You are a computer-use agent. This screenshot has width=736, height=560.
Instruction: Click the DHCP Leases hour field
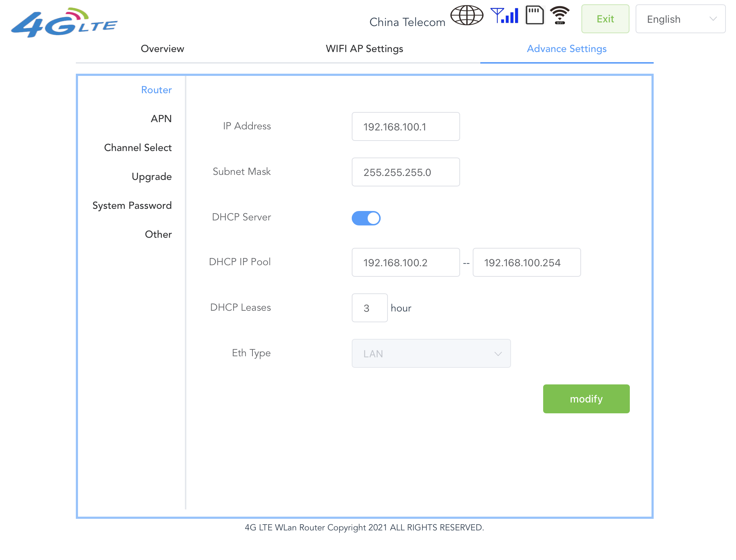[369, 308]
